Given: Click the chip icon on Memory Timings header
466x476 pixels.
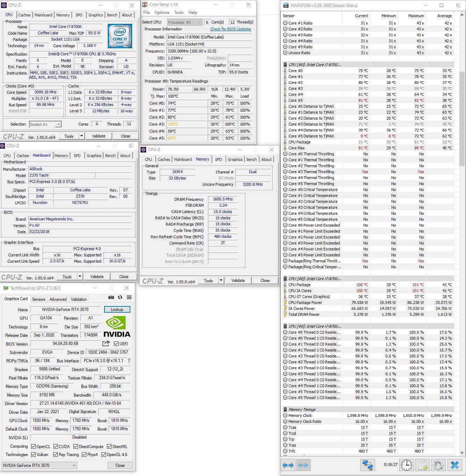Looking at the screenshot, I should (x=285, y=410).
